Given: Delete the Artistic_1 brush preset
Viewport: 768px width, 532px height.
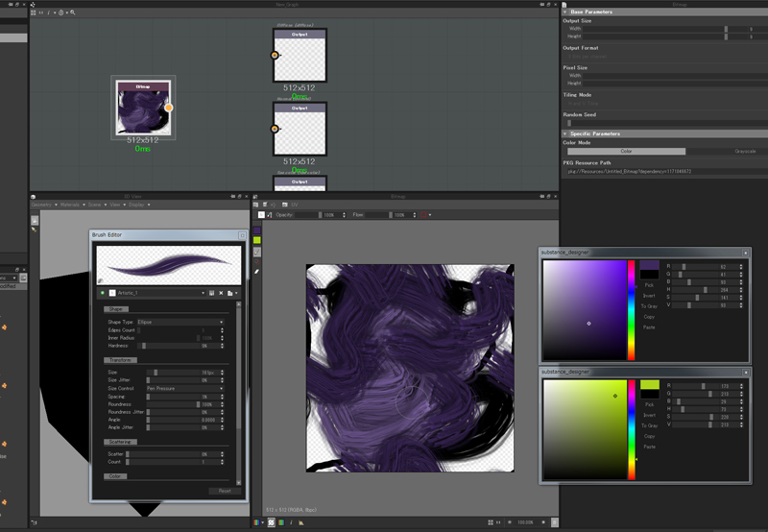Looking at the screenshot, I should point(221,293).
